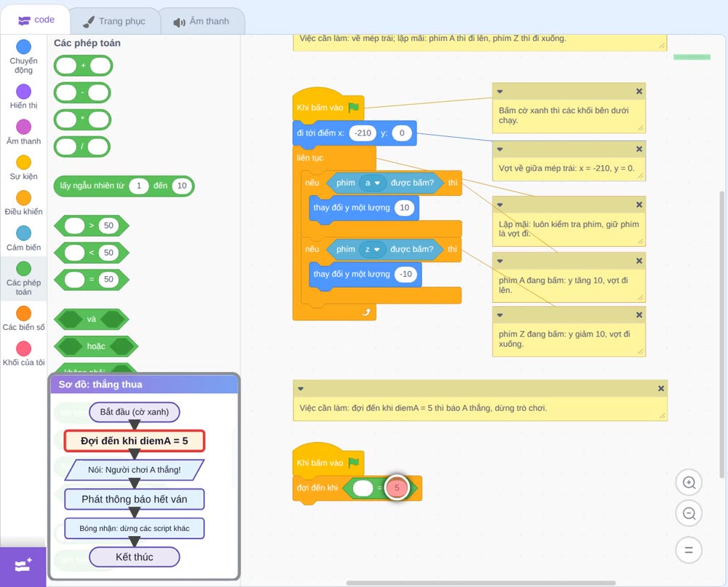
Task: Click the y value 0 input field
Action: [402, 133]
